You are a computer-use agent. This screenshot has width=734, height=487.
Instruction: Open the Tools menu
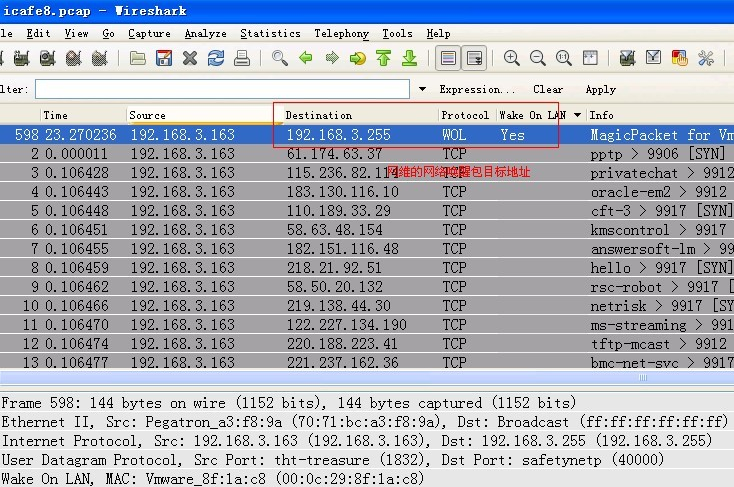397,34
